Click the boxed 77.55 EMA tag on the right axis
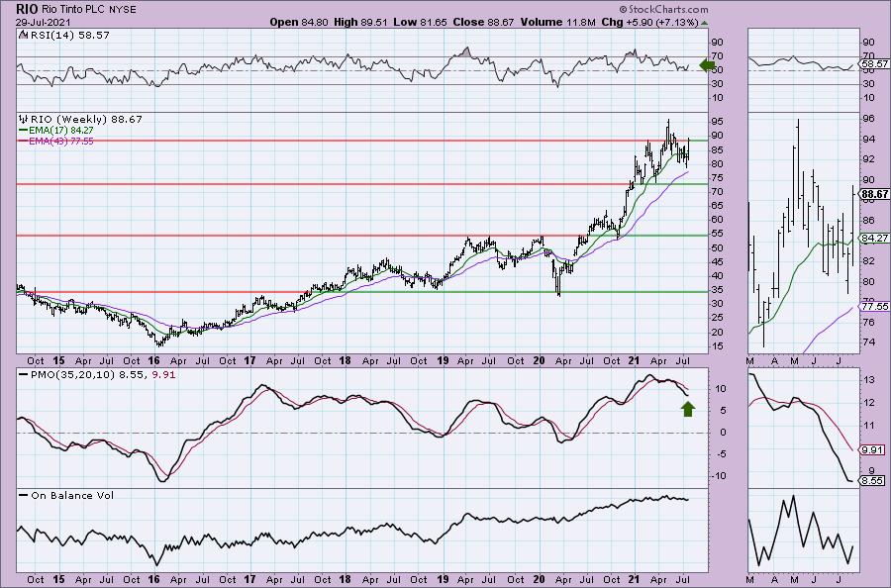 pyautogui.click(x=875, y=306)
